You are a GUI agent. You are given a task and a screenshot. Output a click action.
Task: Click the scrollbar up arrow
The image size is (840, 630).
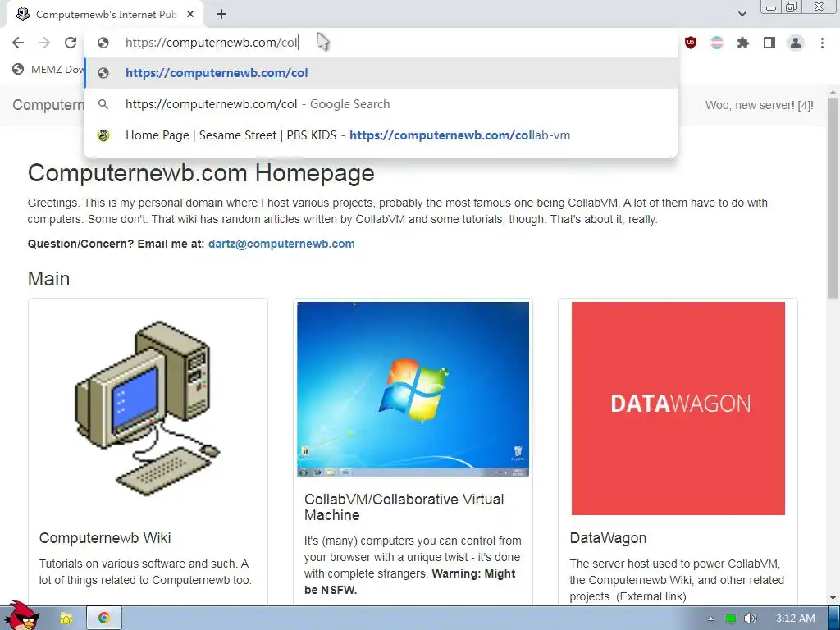pyautogui.click(x=833, y=91)
